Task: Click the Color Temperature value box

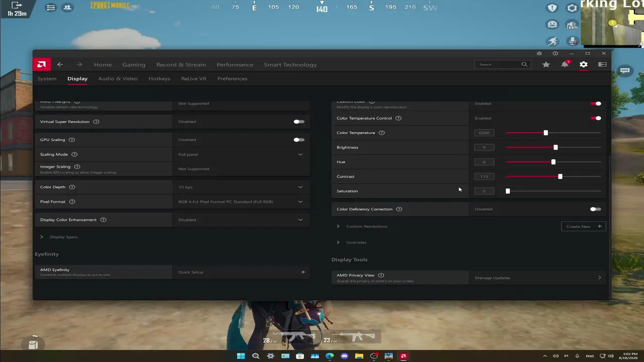Action: tap(484, 133)
